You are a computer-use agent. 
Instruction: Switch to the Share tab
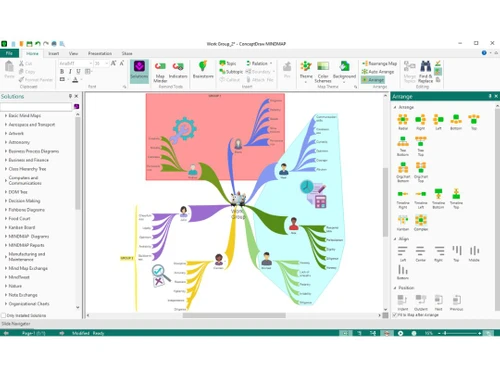[127, 53]
